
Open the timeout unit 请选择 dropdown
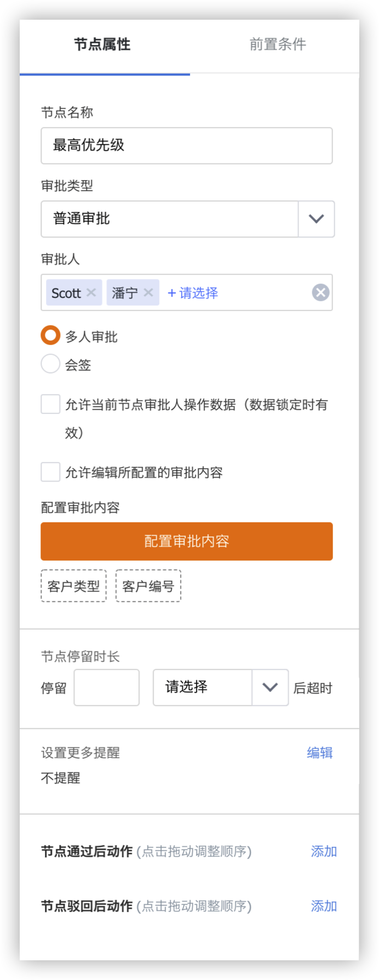click(220, 687)
